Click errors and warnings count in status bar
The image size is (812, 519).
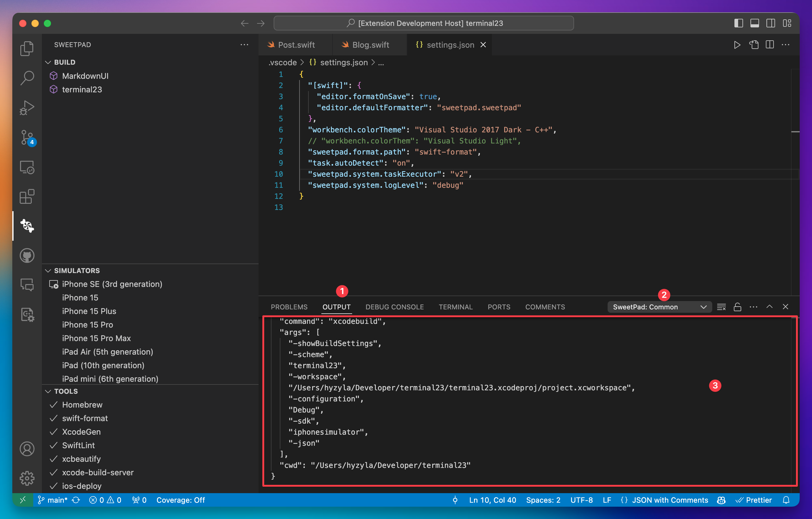105,500
